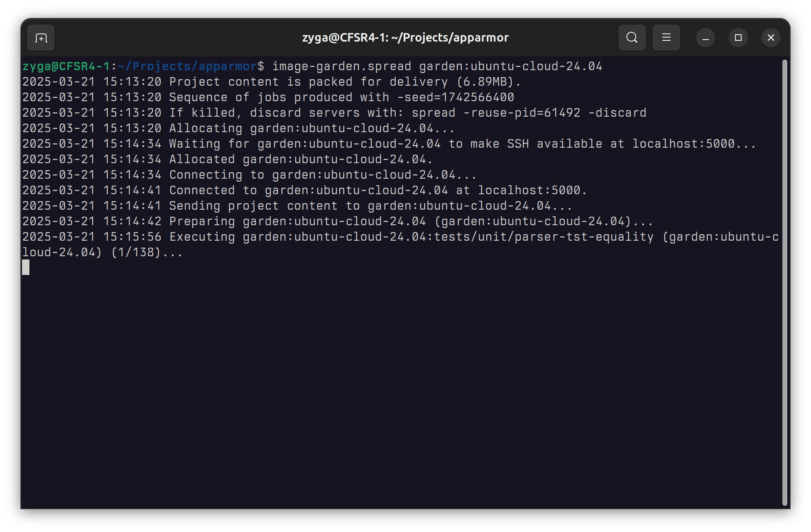
Task: Click the magnifier to search terminal output
Action: click(x=632, y=37)
